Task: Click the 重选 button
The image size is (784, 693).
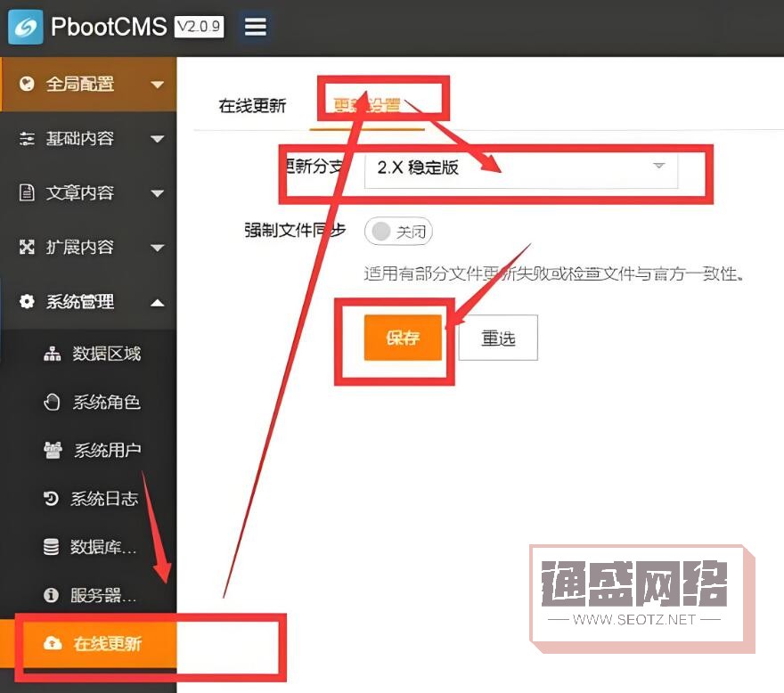Action: tap(498, 337)
